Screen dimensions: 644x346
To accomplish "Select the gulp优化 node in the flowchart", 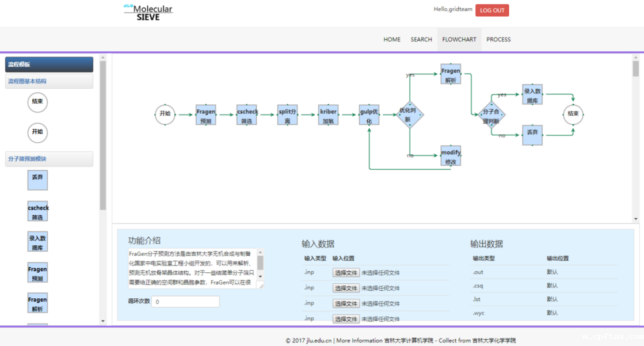I will 369,114.
